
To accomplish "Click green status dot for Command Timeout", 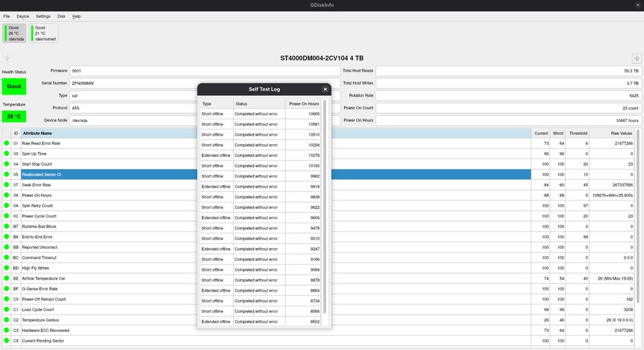I will [x=7, y=257].
